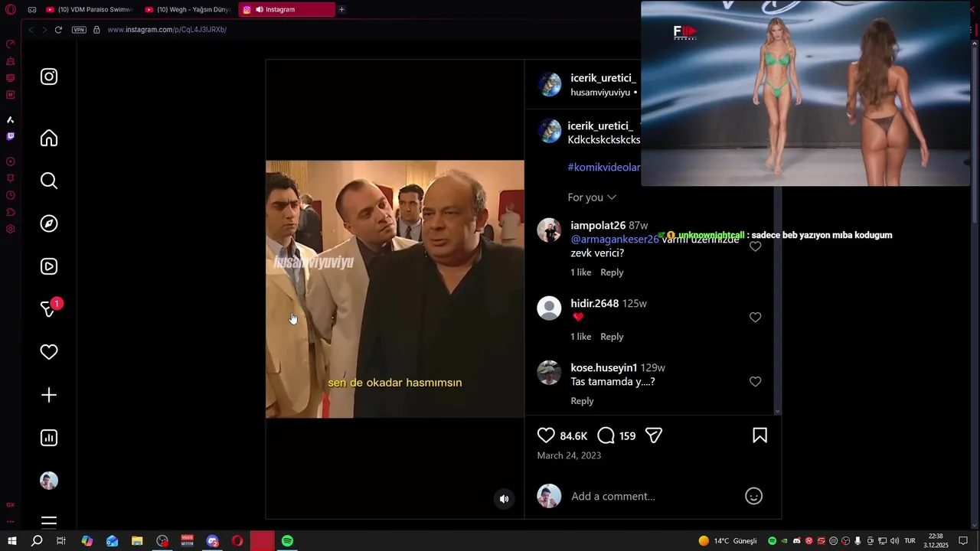Viewport: 980px width, 551px height.
Task: Open hidir.2648's username link
Action: [x=594, y=304]
